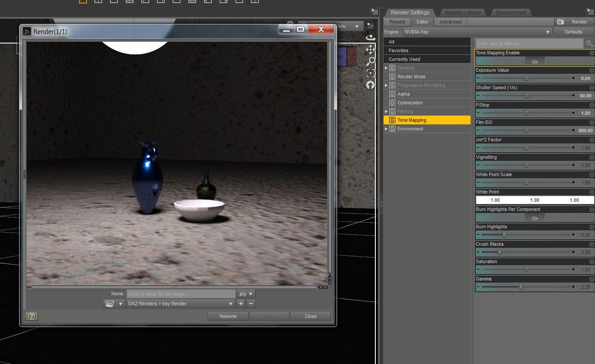Click the plus icon beside render folder
Image resolution: width=595 pixels, height=364 pixels.
[241, 304]
